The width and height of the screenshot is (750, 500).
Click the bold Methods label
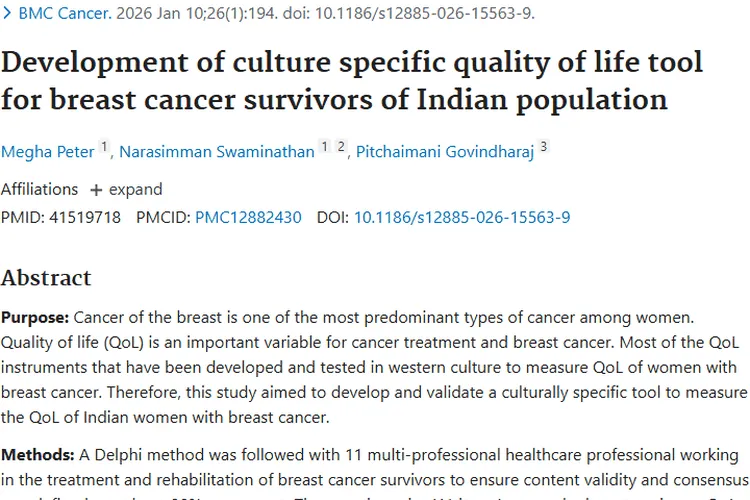pyautogui.click(x=36, y=454)
